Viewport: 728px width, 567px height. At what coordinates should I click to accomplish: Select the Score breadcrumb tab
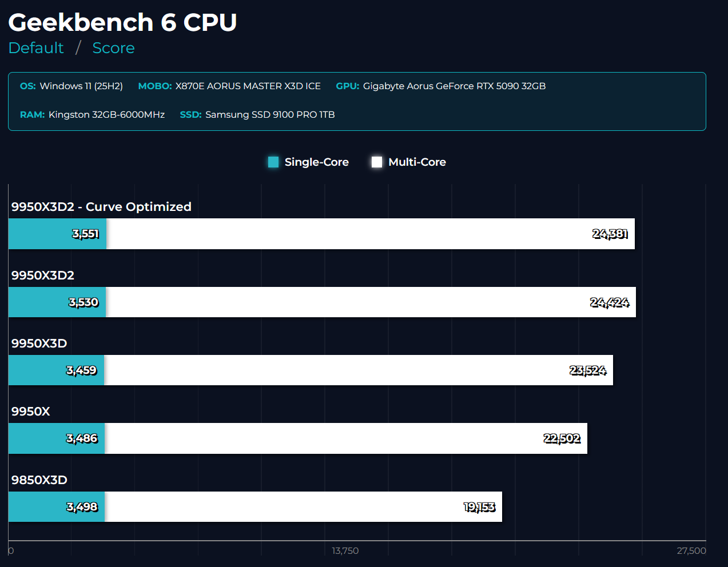tap(113, 48)
